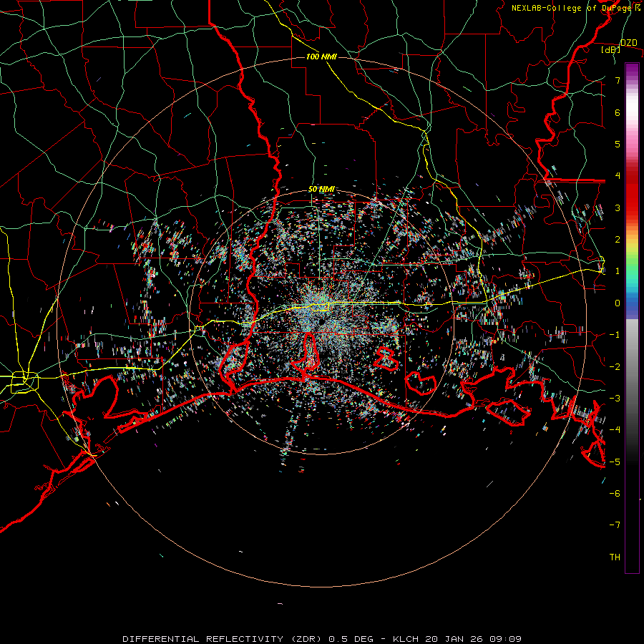The width and height of the screenshot is (644, 644).
Task: Click the -1 value on the scale
Action: [x=615, y=335]
